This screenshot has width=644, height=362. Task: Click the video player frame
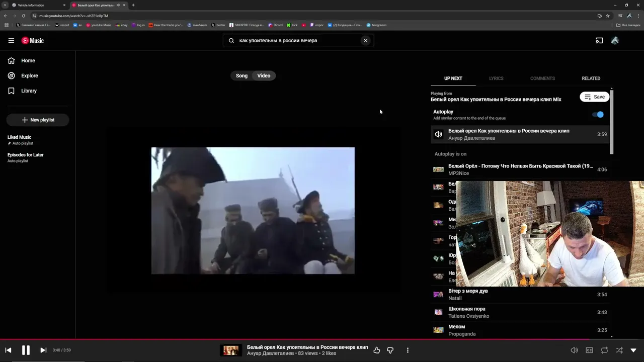(253, 211)
